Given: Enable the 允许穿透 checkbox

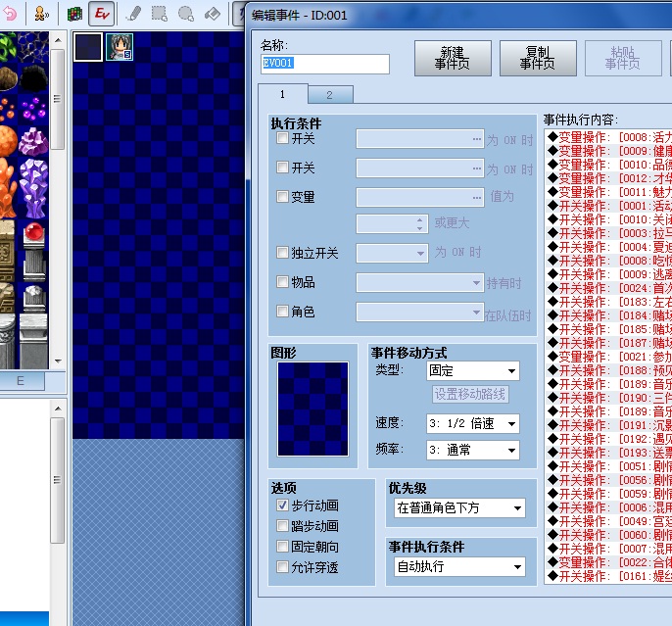Looking at the screenshot, I should point(282,566).
